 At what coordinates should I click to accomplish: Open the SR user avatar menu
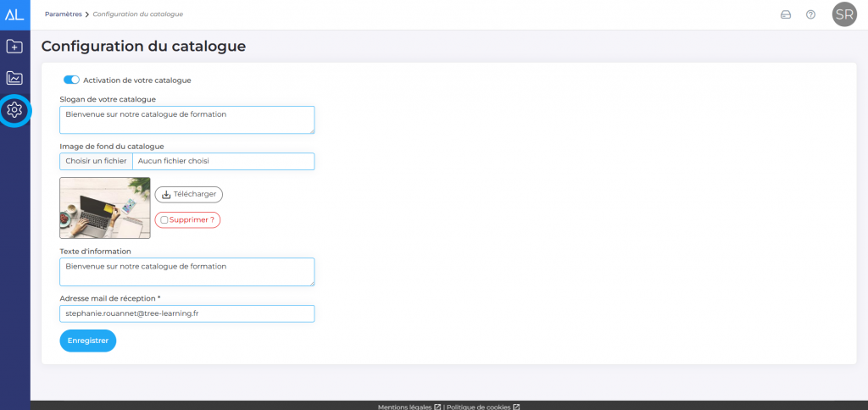pyautogui.click(x=844, y=14)
